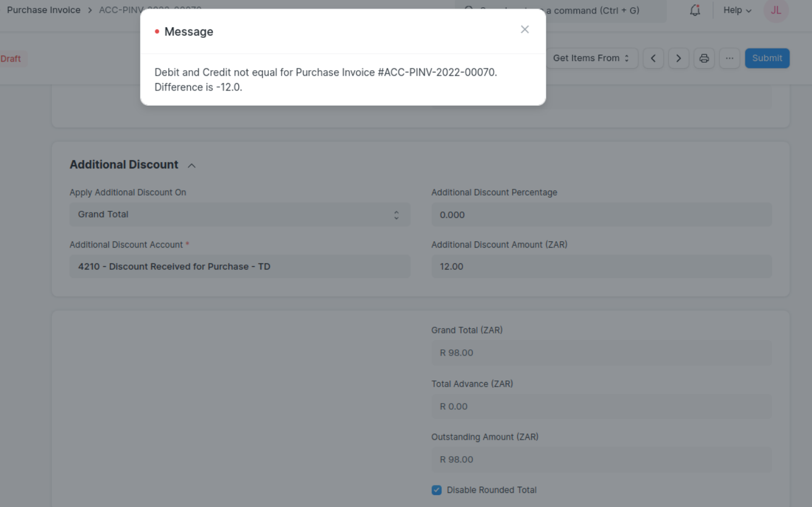Edit the Additional Discount Percentage value

(x=601, y=215)
